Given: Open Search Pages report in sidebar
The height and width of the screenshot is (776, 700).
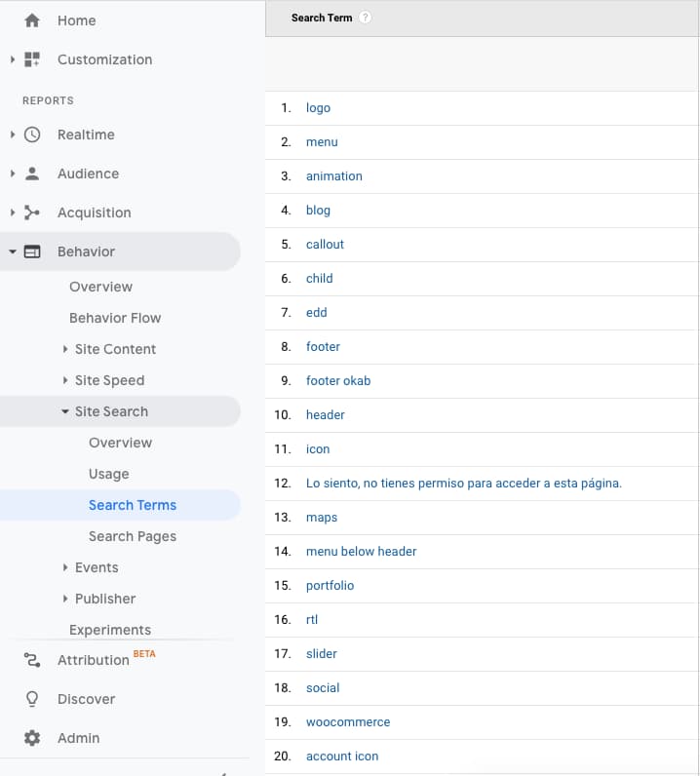Looking at the screenshot, I should coord(133,536).
